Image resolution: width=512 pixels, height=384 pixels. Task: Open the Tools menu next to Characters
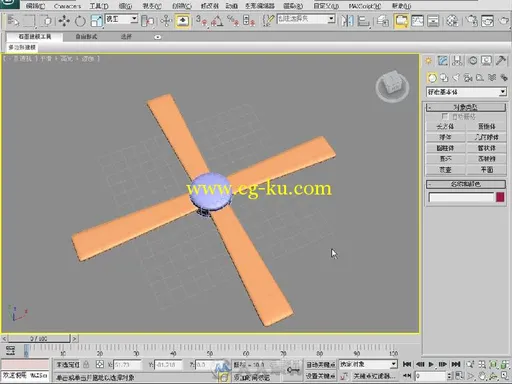[99, 6]
